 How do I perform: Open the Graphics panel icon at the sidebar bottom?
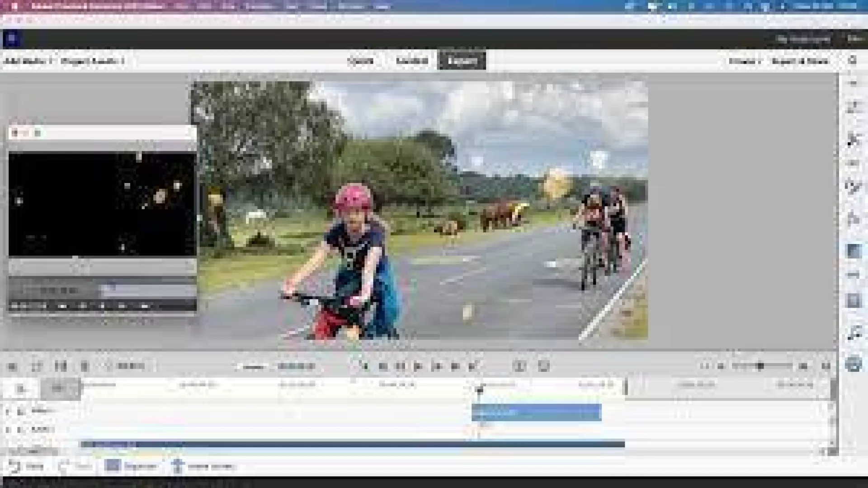pyautogui.click(x=853, y=364)
